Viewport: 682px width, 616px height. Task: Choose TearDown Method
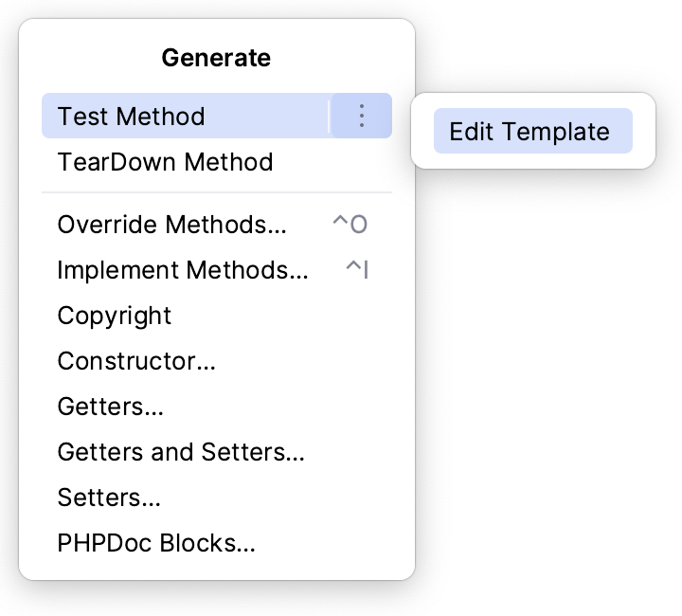pyautogui.click(x=165, y=162)
